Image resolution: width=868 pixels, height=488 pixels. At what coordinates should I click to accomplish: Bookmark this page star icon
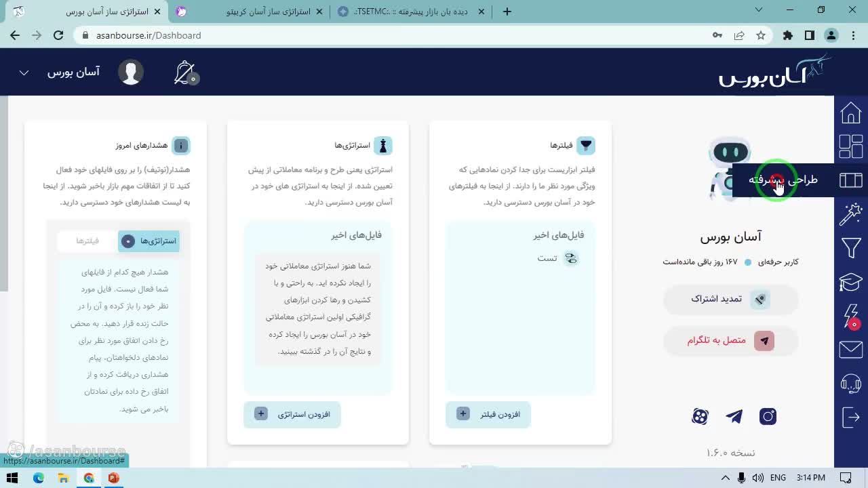coord(761,35)
